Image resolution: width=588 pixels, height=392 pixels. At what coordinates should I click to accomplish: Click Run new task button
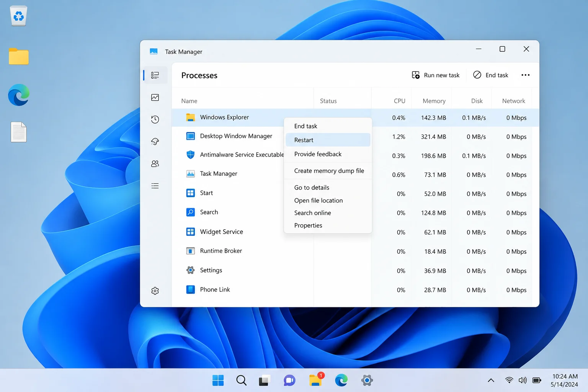click(x=436, y=75)
